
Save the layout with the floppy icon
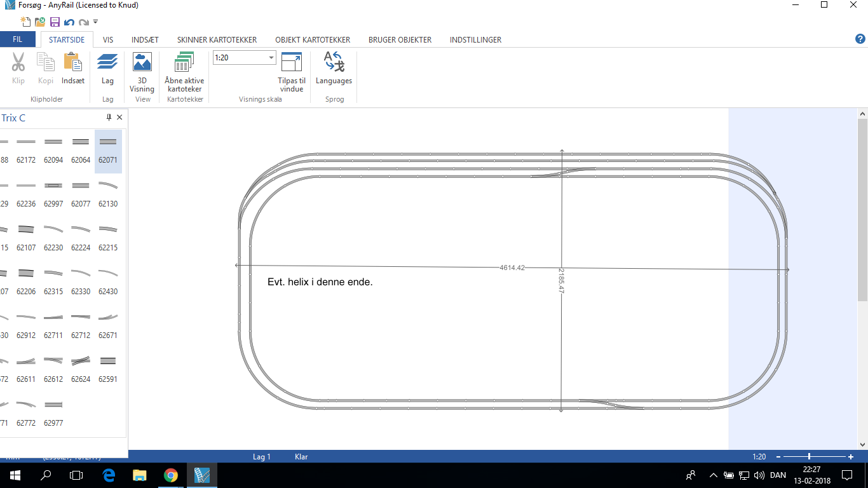pos(55,22)
